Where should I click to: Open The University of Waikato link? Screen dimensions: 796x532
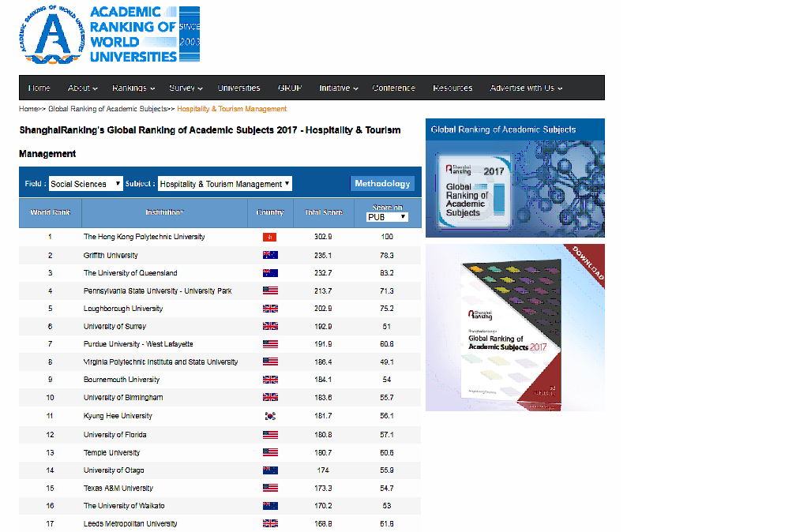(x=125, y=506)
